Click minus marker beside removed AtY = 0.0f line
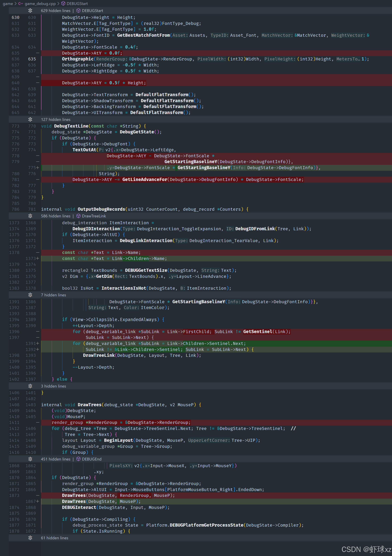This screenshot has height=556, width=392. (x=38, y=53)
